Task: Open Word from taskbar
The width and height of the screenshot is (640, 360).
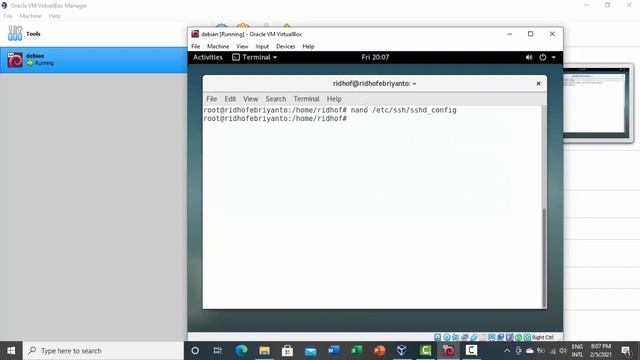Action: [x=333, y=350]
